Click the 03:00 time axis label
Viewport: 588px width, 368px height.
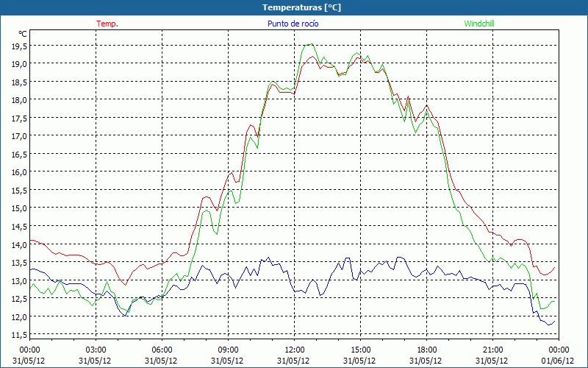tap(96, 350)
